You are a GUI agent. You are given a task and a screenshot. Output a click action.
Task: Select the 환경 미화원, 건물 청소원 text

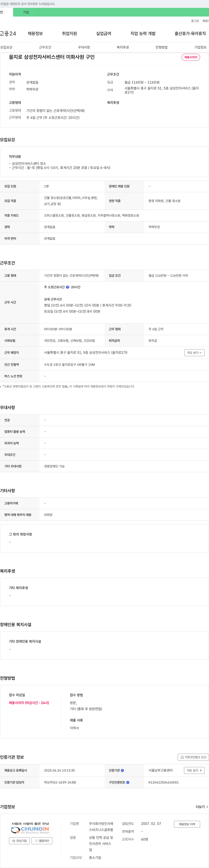[165, 201]
